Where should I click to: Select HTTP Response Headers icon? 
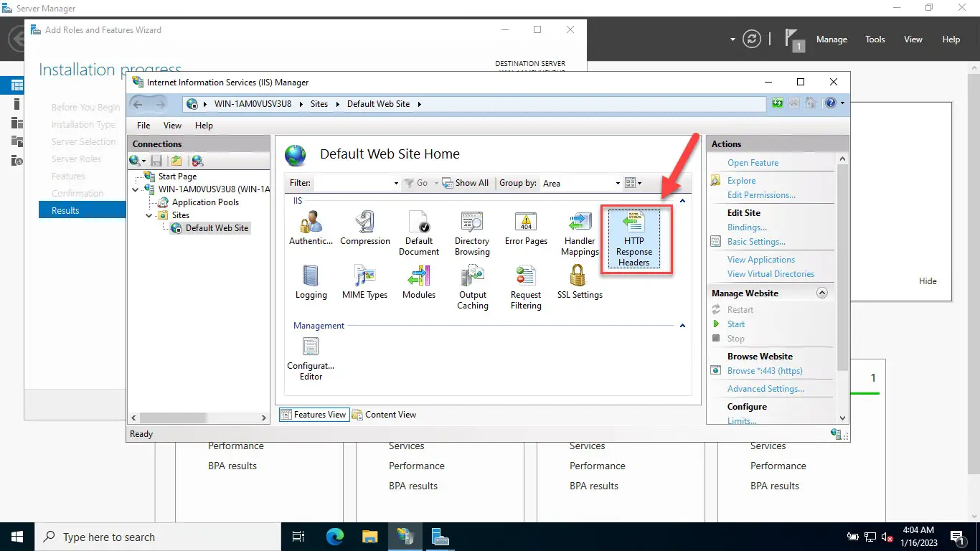click(634, 239)
